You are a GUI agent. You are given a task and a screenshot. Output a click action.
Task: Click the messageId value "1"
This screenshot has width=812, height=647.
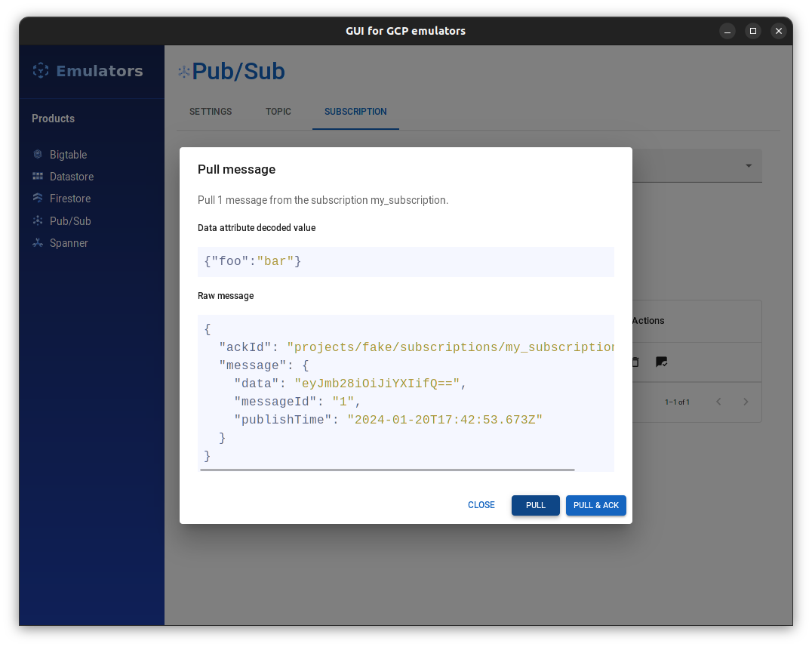pyautogui.click(x=343, y=402)
